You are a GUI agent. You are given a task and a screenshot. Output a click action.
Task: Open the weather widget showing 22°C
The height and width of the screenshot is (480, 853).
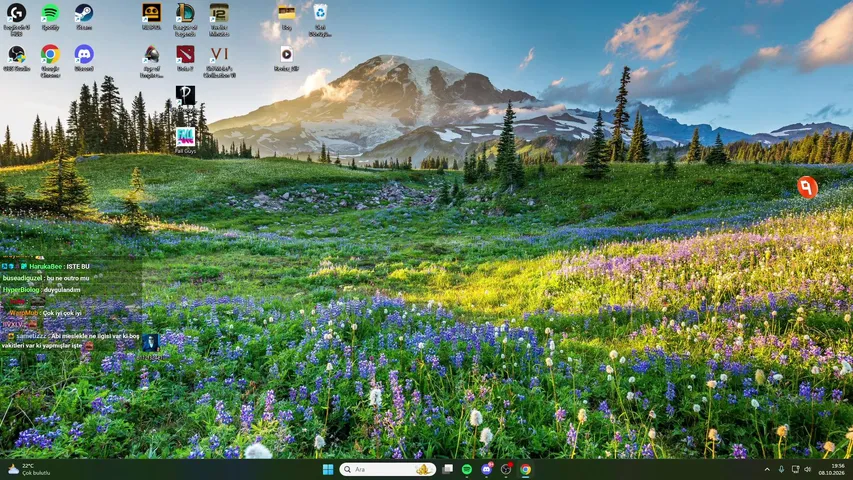pos(29,469)
